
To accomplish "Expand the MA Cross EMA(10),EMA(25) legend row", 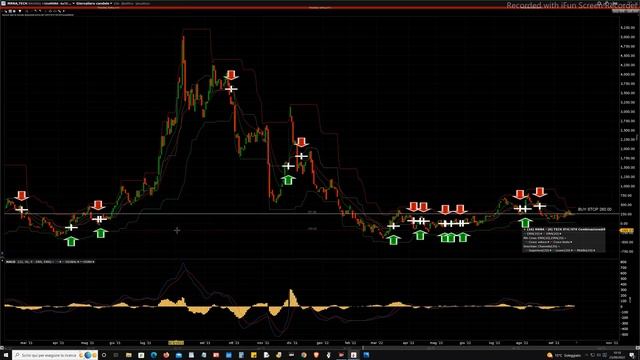I will pyautogui.click(x=544, y=238).
